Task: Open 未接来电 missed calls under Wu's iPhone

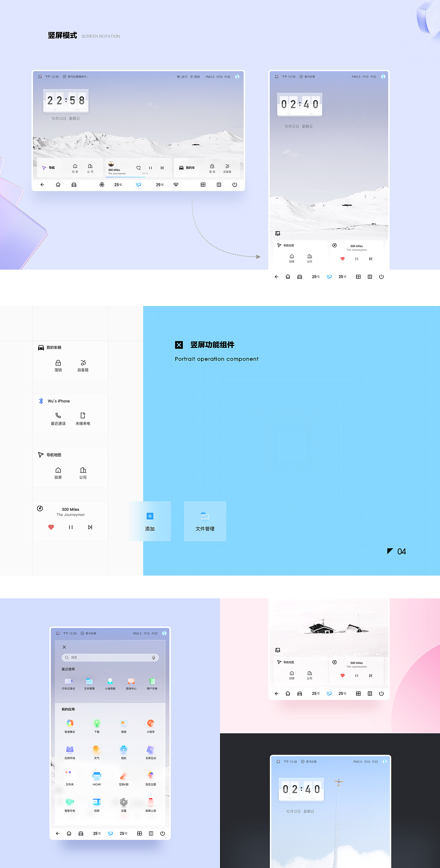Action: click(83, 419)
